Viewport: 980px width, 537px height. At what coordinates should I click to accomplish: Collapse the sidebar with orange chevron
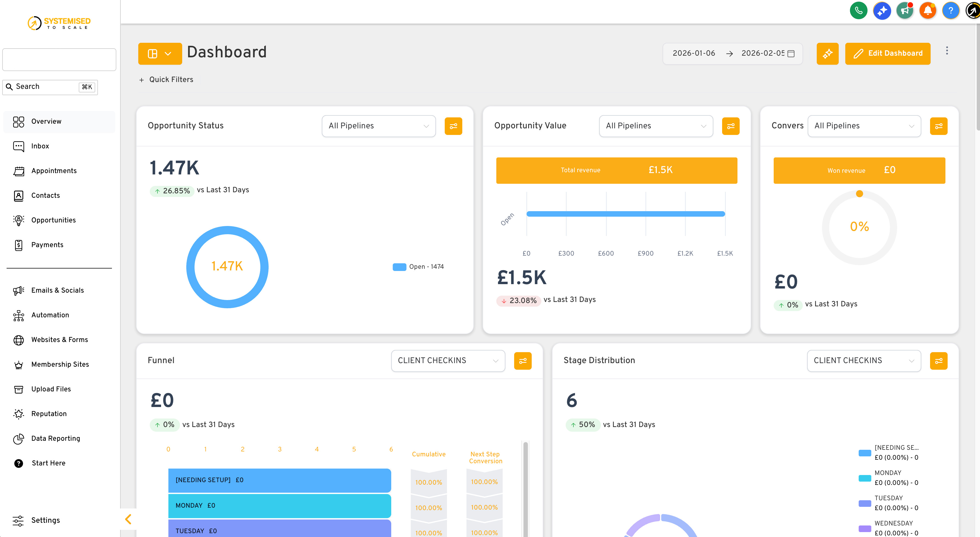[128, 519]
